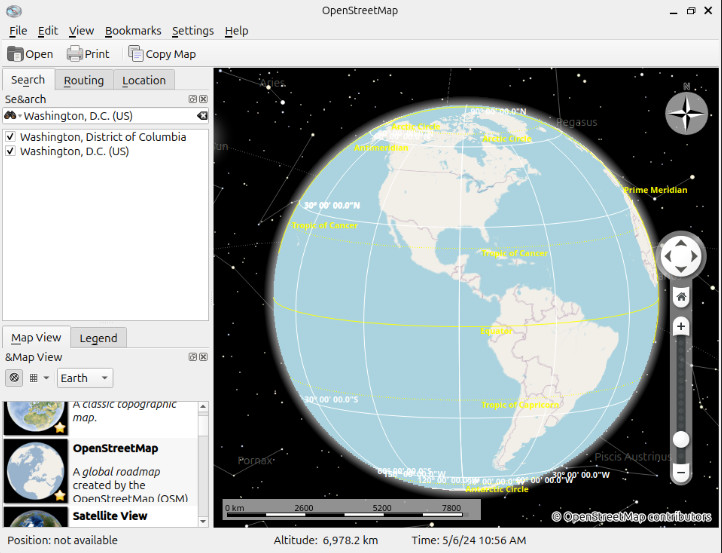Open the Bookmarks menu
This screenshot has height=553, width=722.
click(133, 31)
